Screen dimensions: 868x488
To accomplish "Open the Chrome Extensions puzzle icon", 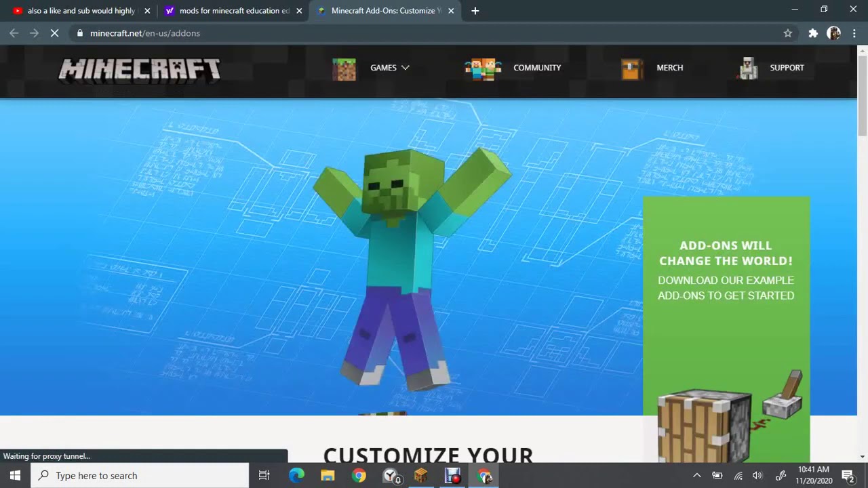I will [813, 33].
